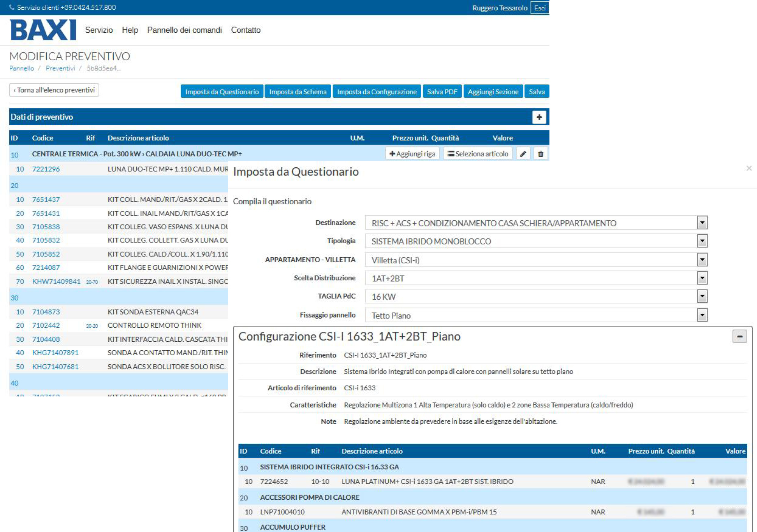Open the Scelta Distribuzione dropdown
757x532 pixels.
pyautogui.click(x=702, y=278)
